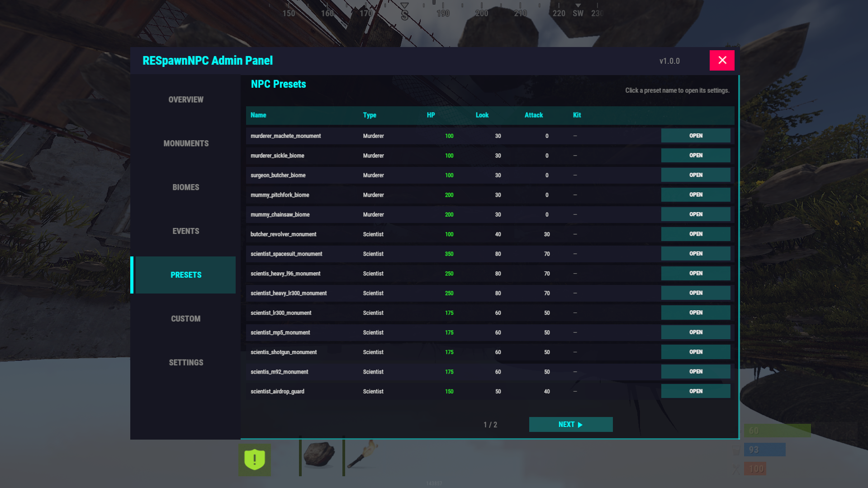
Task: Select the Custom tab in sidebar
Action: tap(185, 319)
